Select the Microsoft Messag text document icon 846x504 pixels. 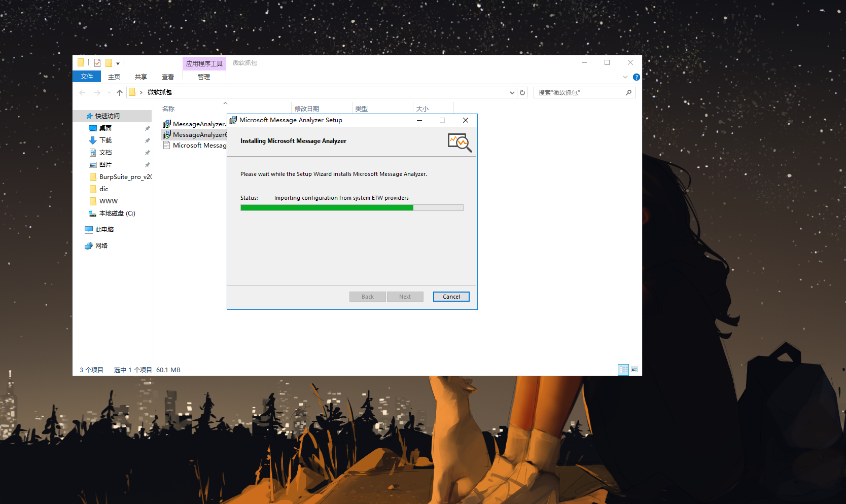click(x=166, y=145)
